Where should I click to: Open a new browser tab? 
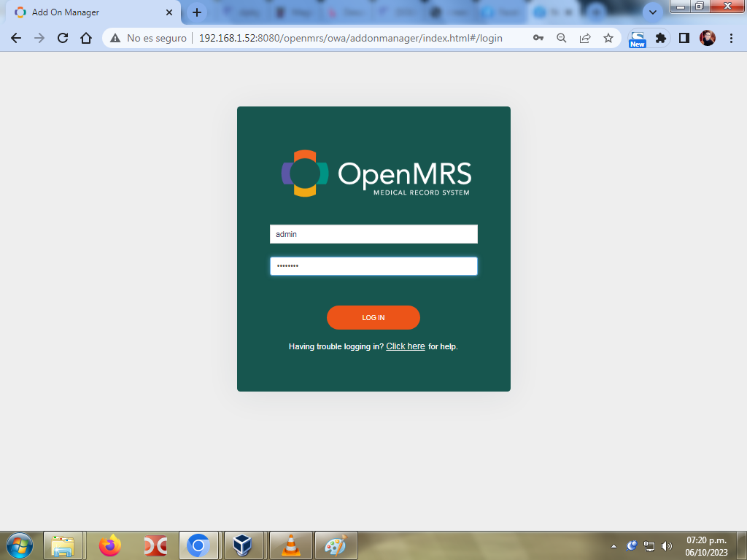click(x=197, y=12)
